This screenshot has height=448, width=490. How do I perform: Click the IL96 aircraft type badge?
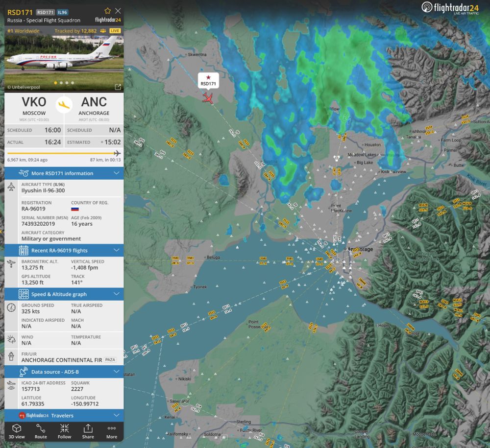click(63, 12)
